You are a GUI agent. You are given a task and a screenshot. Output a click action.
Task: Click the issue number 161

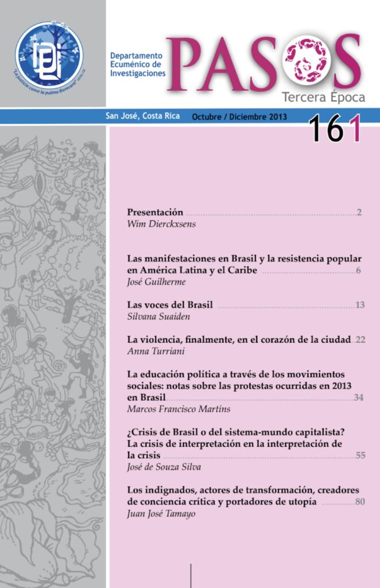[336, 129]
